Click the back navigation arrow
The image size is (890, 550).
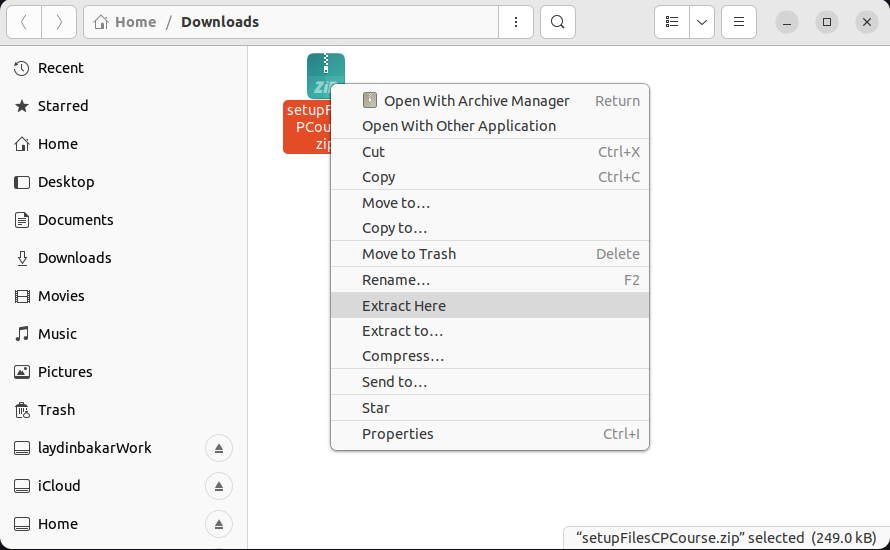[x=24, y=22]
